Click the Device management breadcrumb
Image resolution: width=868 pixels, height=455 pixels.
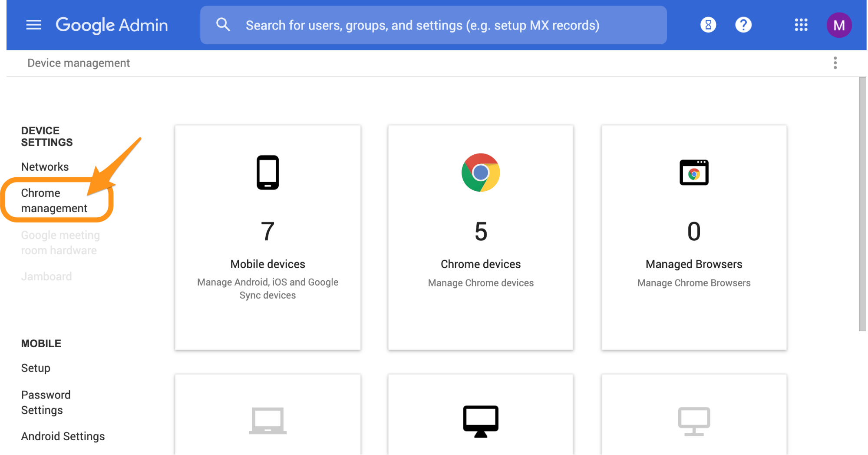coord(79,63)
